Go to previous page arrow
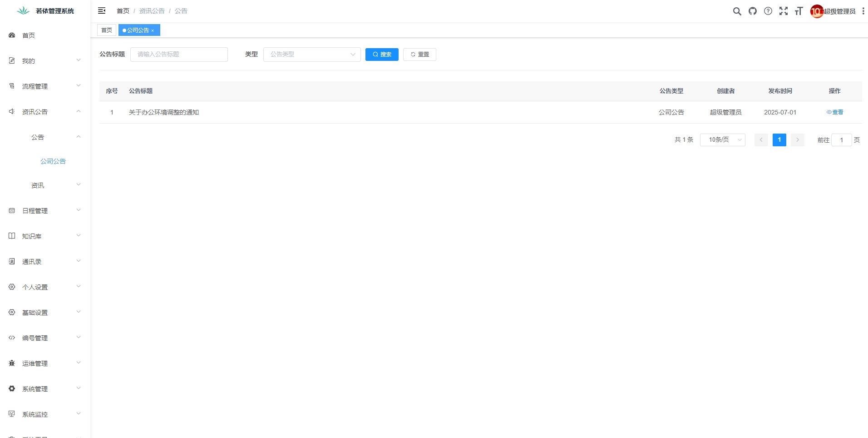 [761, 140]
